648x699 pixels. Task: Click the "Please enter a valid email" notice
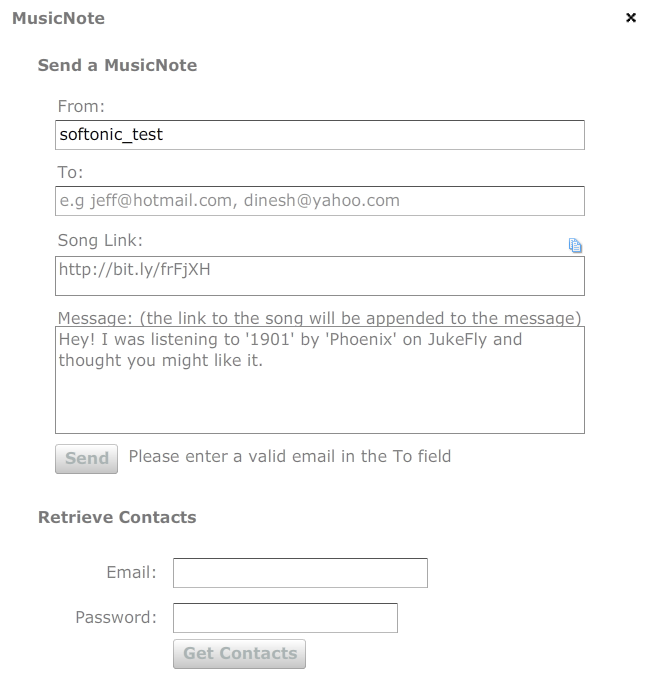(x=290, y=457)
